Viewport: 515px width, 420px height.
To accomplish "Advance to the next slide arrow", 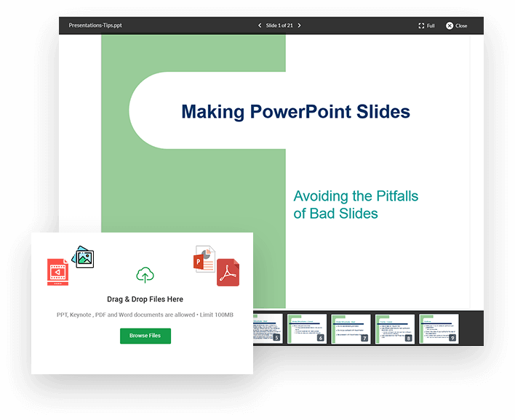I will [299, 25].
